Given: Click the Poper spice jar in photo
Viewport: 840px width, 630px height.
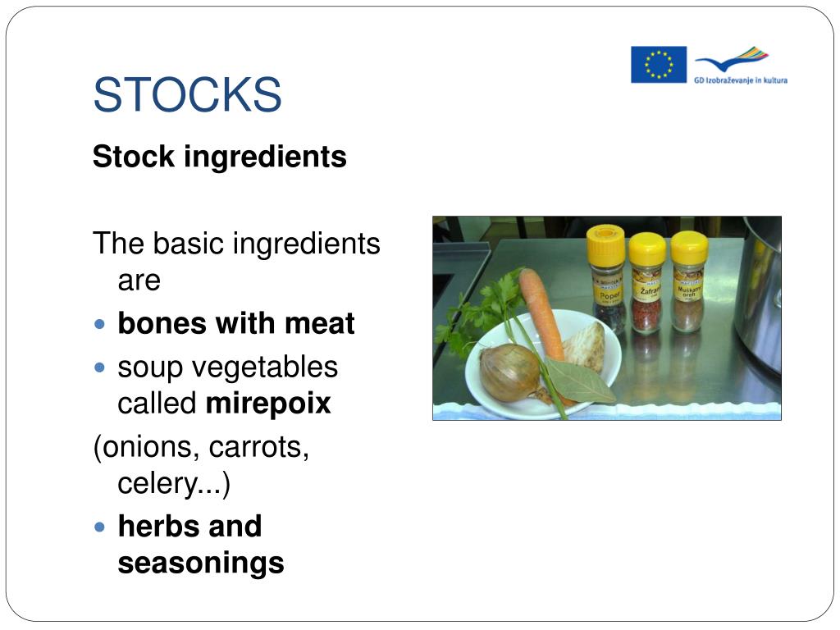Looking at the screenshot, I should tap(606, 279).
